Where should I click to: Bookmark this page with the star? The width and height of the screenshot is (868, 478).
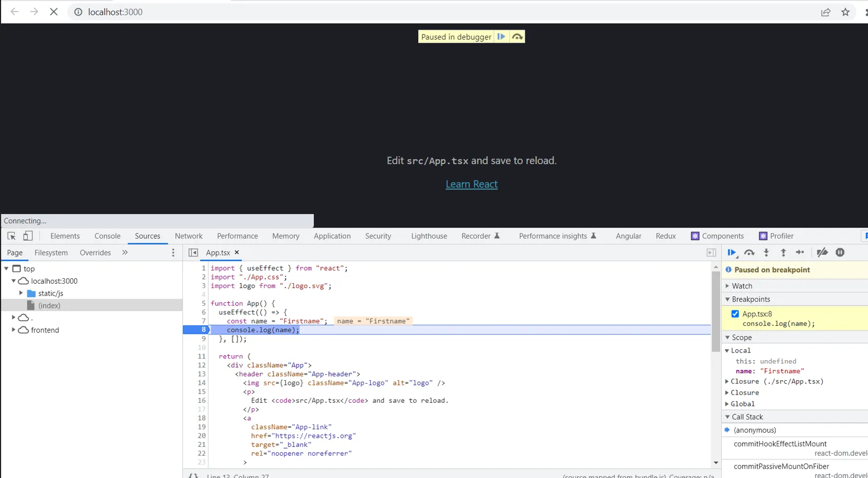845,12
